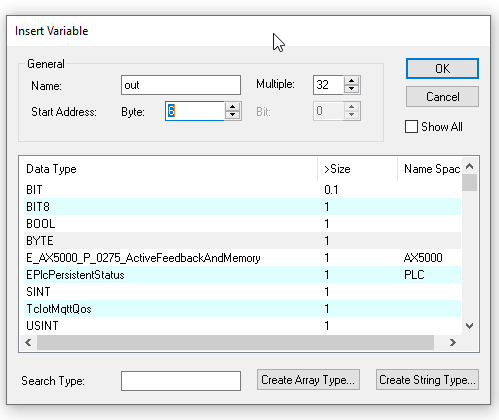Viewport: 499px width, 420px height.
Task: Click the list's vertical scroll up arrow
Action: [x=469, y=166]
